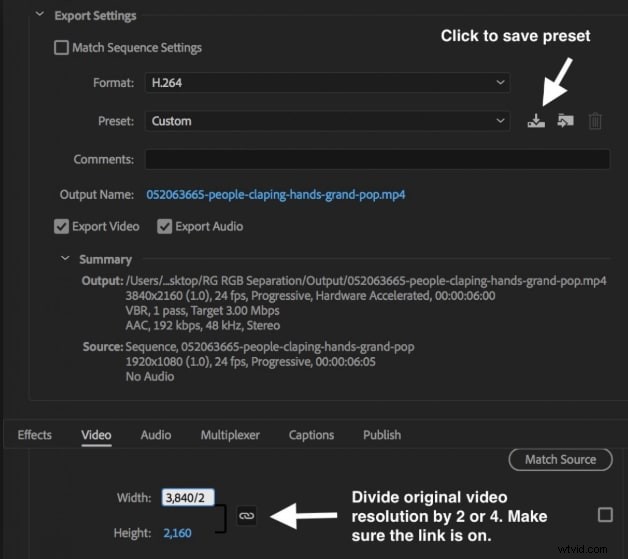Enable Match Sequence Settings checkbox
The width and height of the screenshot is (628, 559).
tap(61, 48)
